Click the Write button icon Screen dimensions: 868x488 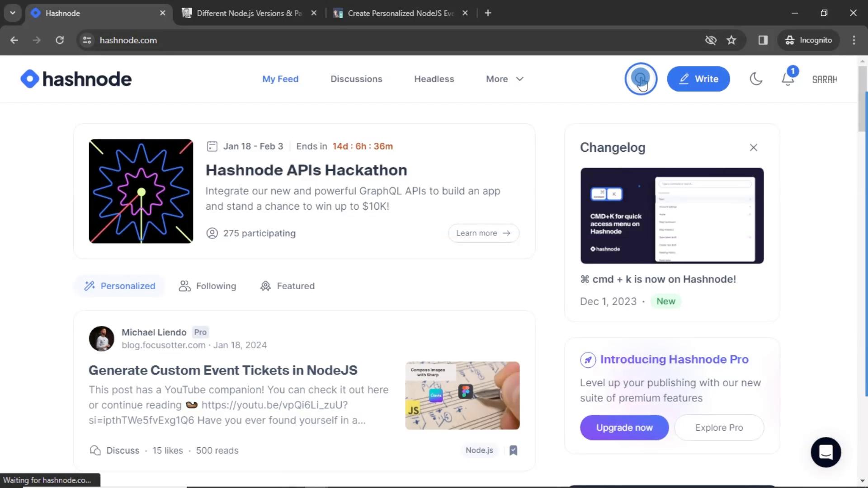click(684, 79)
